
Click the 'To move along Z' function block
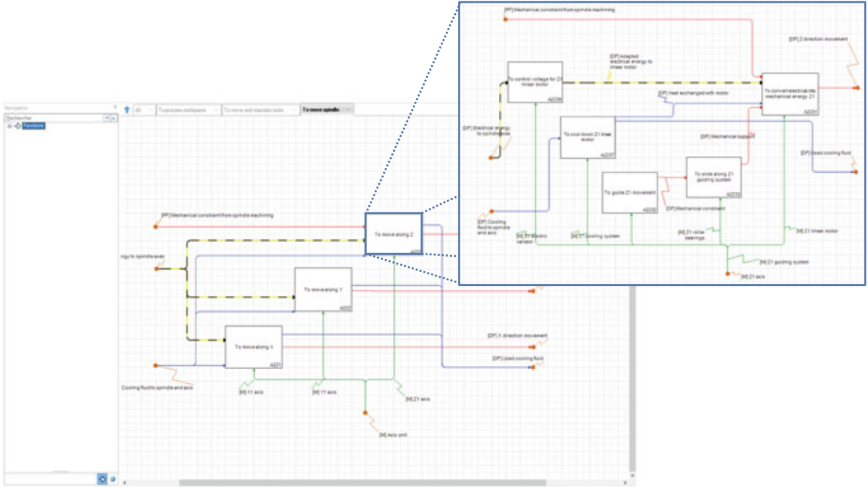click(393, 234)
